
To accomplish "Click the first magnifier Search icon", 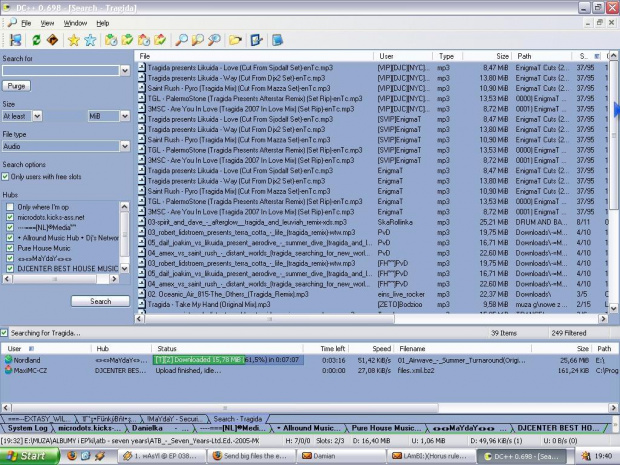I will [x=182, y=40].
